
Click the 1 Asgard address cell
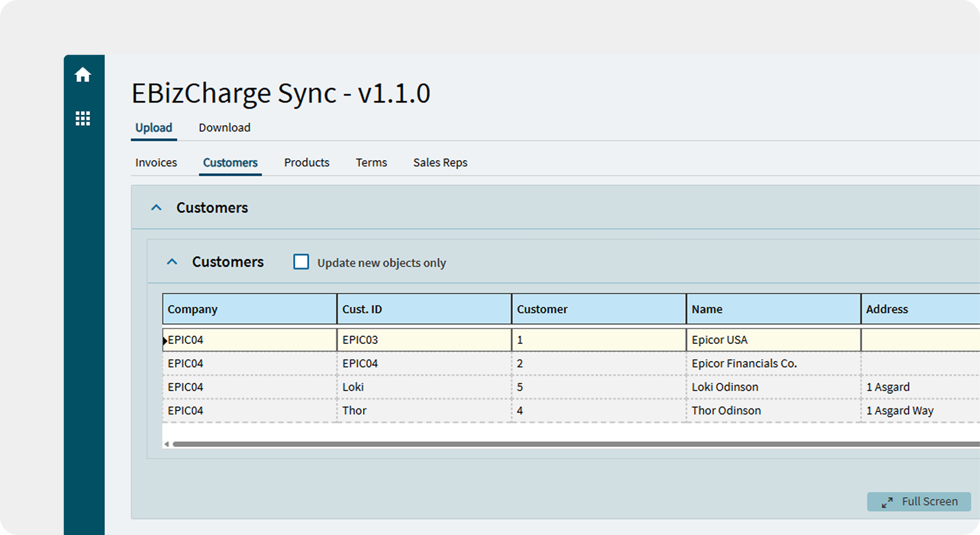(921, 387)
